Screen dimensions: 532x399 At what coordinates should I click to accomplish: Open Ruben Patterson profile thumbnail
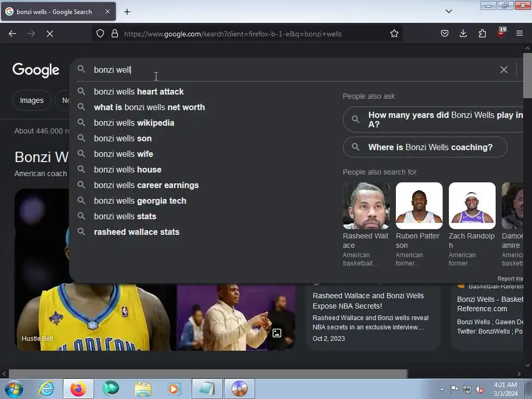point(419,206)
